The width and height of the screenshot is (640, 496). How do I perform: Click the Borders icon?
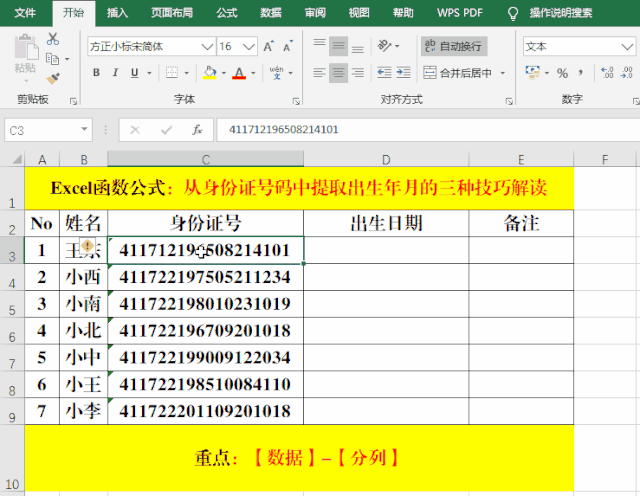pyautogui.click(x=171, y=73)
